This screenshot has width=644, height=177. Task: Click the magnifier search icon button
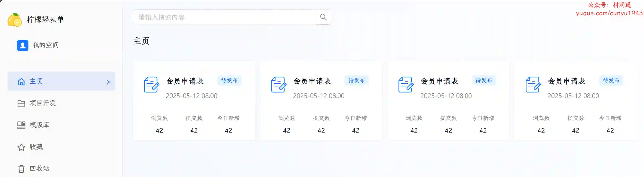click(323, 17)
